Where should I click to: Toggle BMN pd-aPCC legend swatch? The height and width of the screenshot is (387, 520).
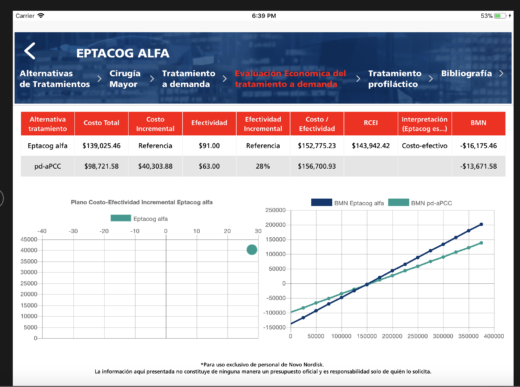coord(398,202)
